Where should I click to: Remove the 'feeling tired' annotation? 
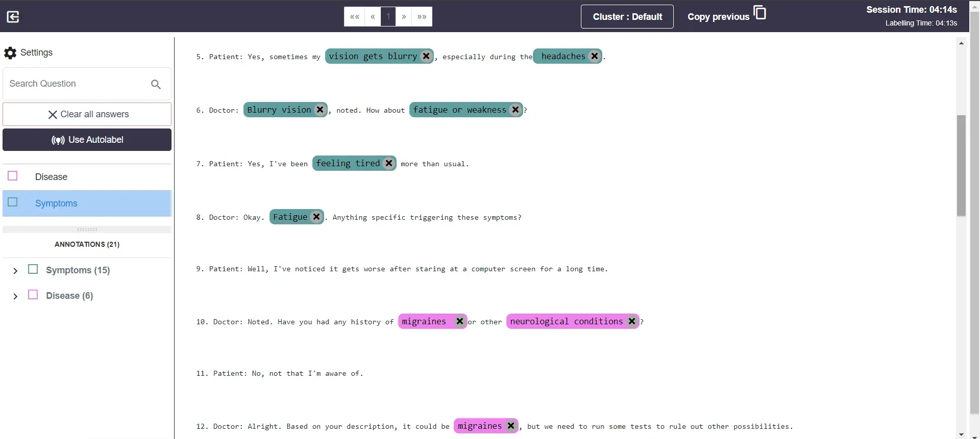coord(389,163)
